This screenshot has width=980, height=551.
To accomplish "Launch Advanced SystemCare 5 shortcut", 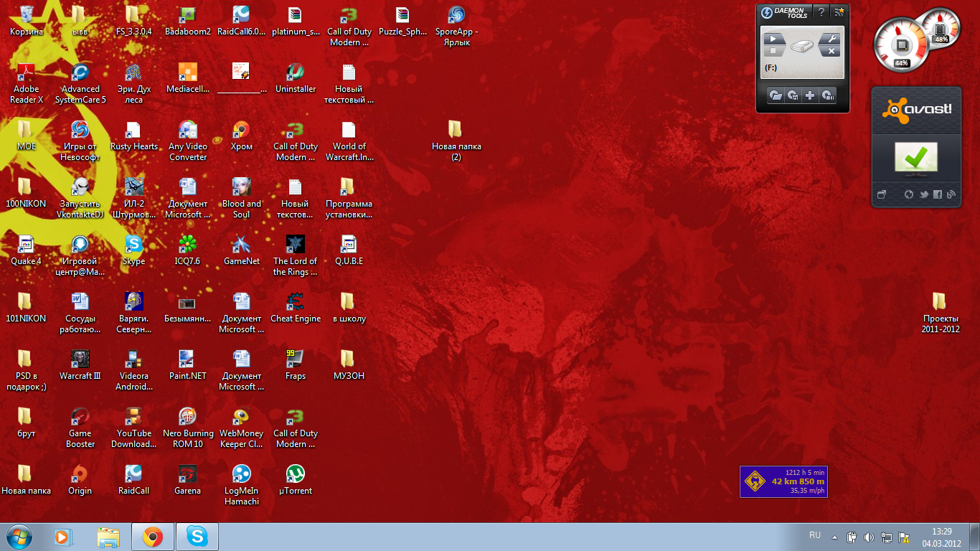I will (x=80, y=83).
